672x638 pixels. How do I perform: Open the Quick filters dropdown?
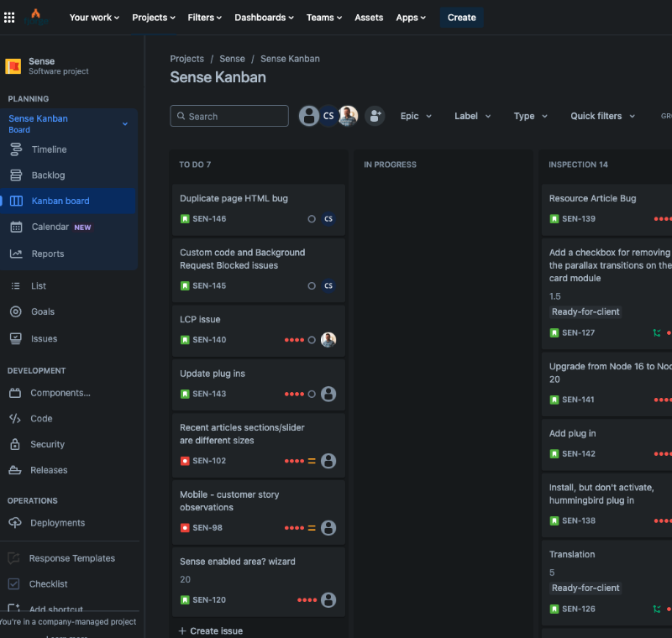602,116
